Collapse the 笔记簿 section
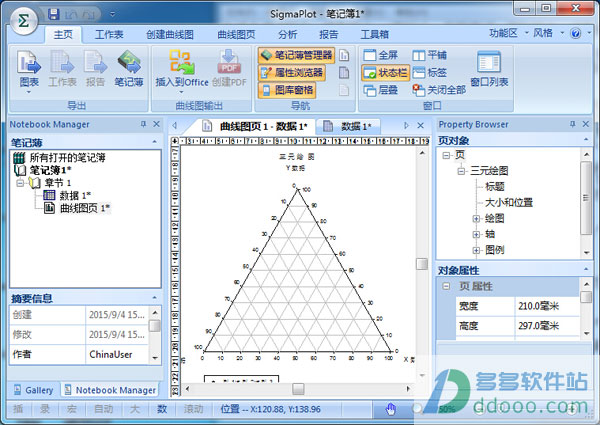Viewport: 600px width, 425px height. 155,142
